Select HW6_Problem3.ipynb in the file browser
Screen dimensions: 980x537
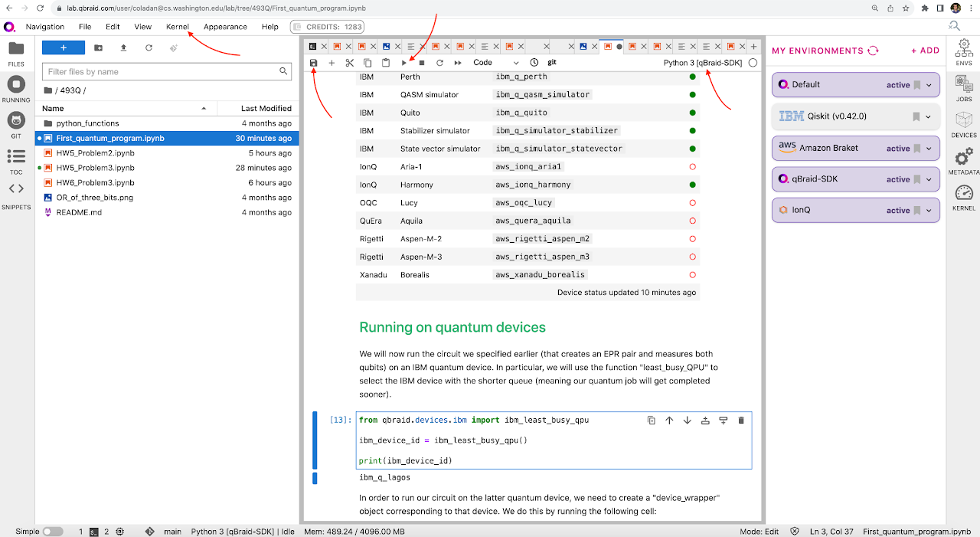(167, 182)
